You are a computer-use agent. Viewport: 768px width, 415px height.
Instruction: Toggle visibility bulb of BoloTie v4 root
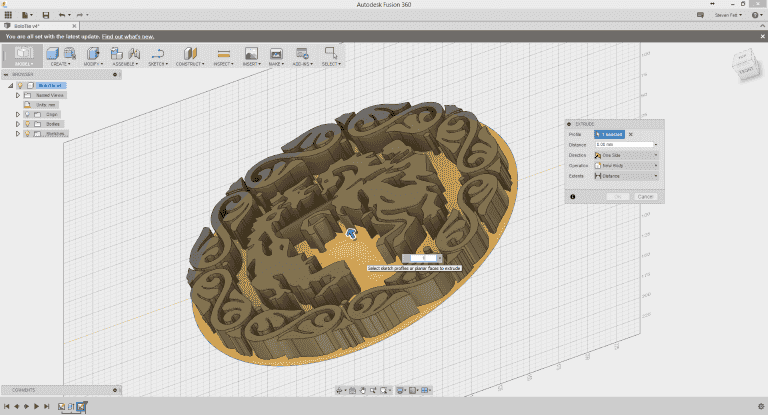[20, 86]
